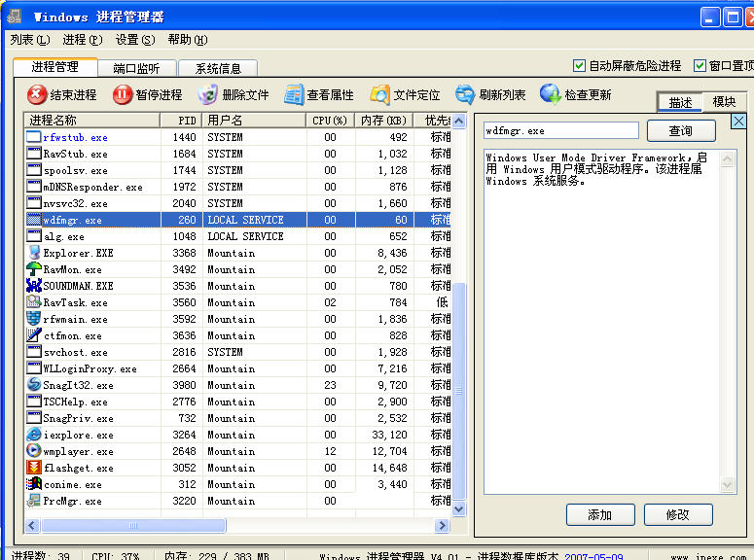Sort by PID column header
Screen dimensions: 754x560
pyautogui.click(x=181, y=121)
